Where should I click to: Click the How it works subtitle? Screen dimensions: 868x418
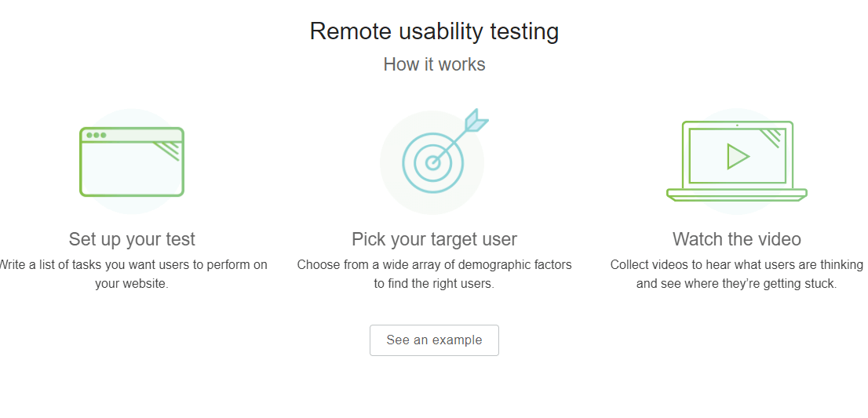point(434,64)
